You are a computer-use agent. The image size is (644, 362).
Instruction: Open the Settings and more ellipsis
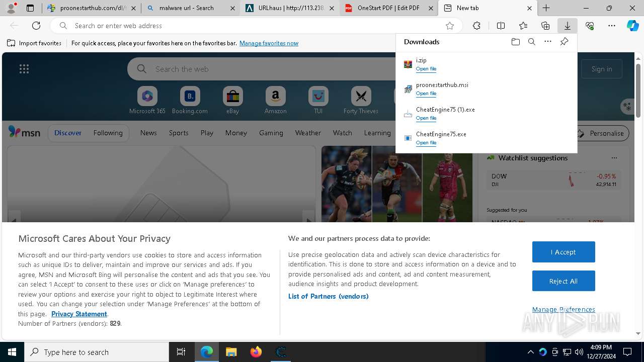point(612,26)
